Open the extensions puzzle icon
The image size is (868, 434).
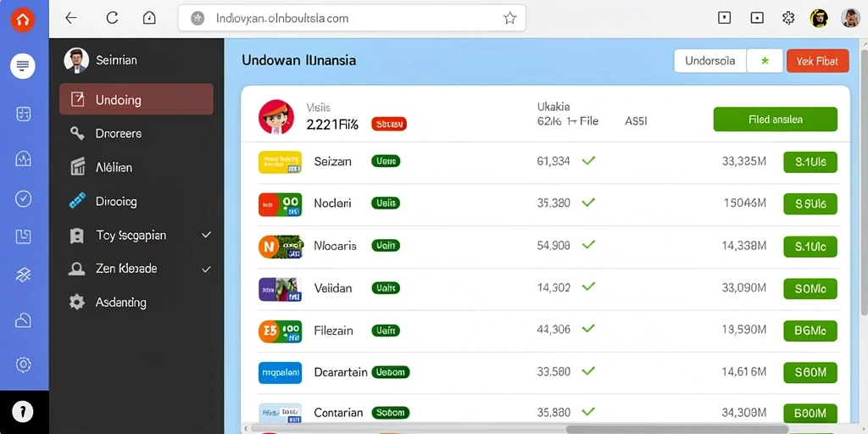click(x=788, y=18)
